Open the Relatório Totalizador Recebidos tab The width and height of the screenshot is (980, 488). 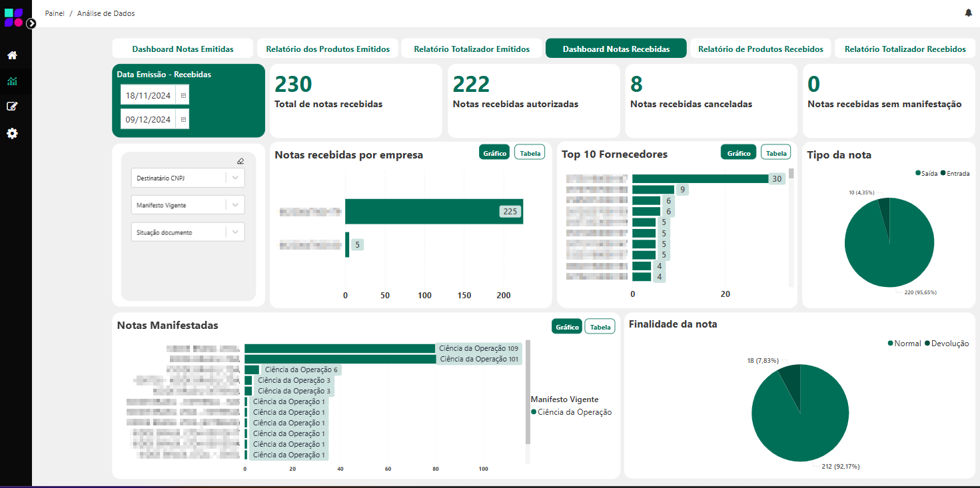[905, 48]
